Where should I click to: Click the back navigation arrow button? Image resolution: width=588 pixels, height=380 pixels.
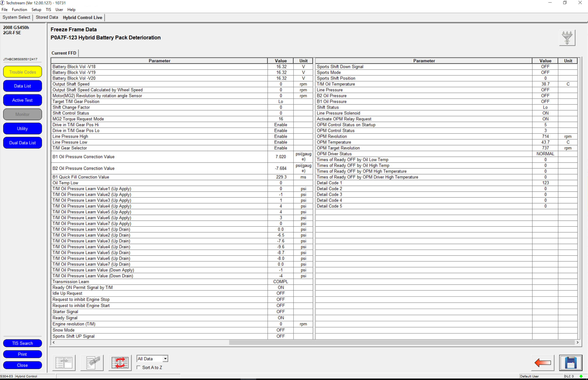(x=542, y=362)
